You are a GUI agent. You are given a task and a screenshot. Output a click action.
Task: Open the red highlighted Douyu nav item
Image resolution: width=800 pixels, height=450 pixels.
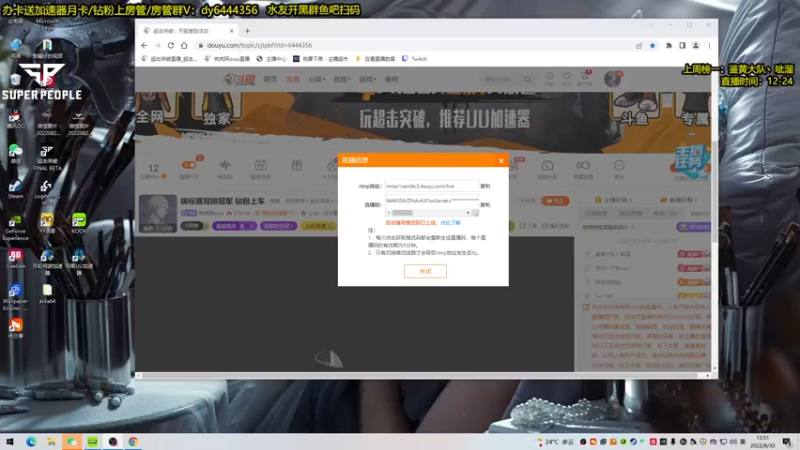point(293,80)
